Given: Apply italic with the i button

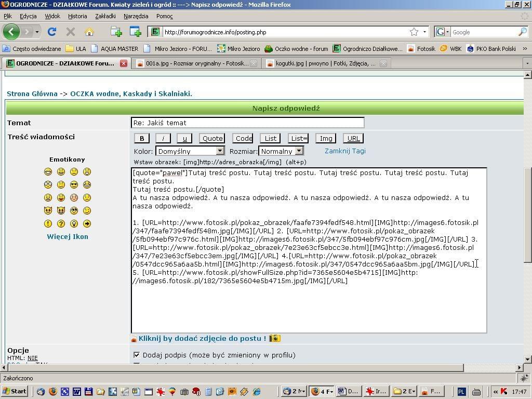Looking at the screenshot, I should [163, 138].
